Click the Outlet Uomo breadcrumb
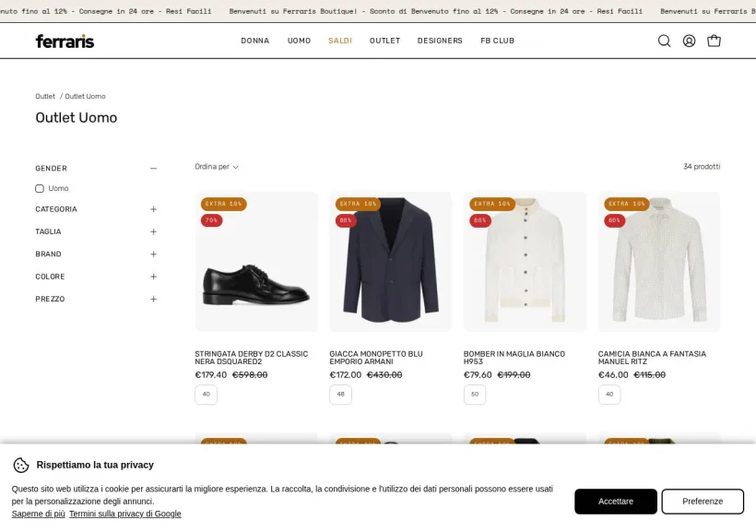Screen dimensions: 756x532 (85, 97)
